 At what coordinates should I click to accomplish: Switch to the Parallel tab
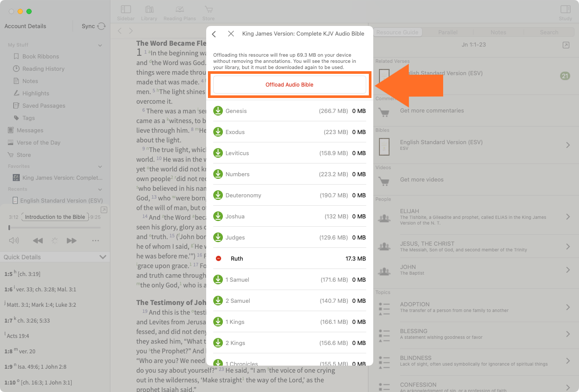[448, 32]
